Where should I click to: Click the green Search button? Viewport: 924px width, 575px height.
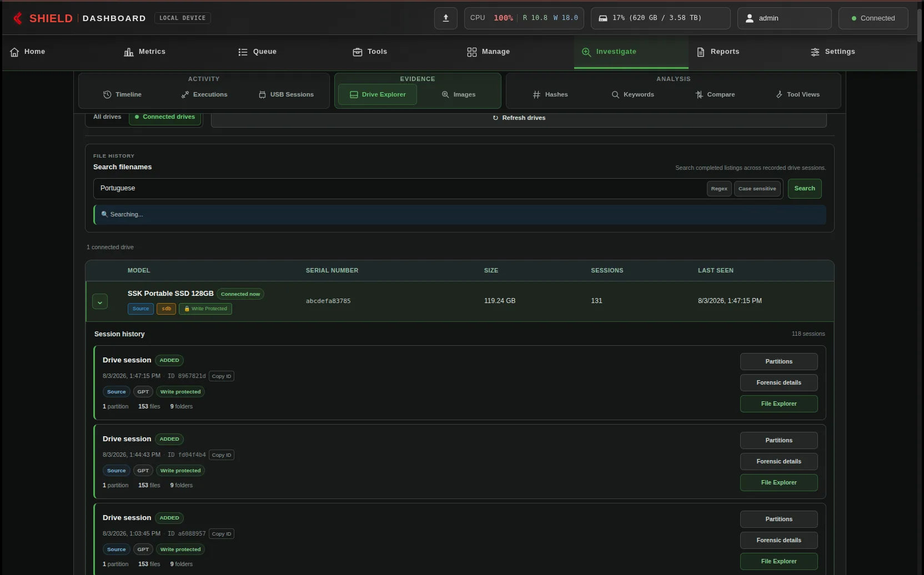(805, 189)
